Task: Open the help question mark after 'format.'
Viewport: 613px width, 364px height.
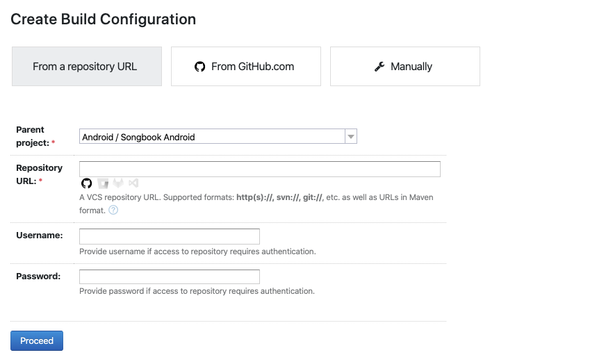Action: coord(113,210)
